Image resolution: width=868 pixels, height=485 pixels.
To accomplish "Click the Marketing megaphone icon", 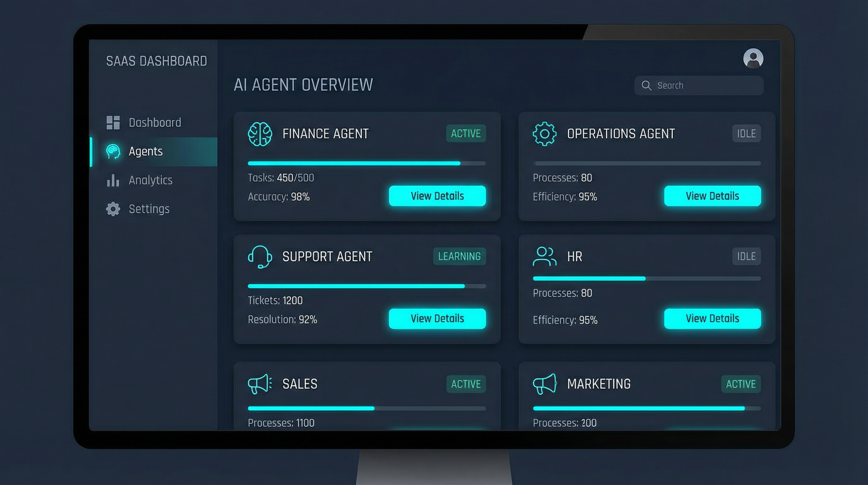I will pyautogui.click(x=545, y=384).
